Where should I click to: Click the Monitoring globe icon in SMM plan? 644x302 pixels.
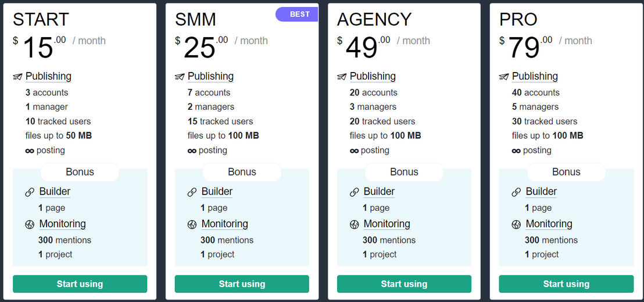[x=192, y=224]
